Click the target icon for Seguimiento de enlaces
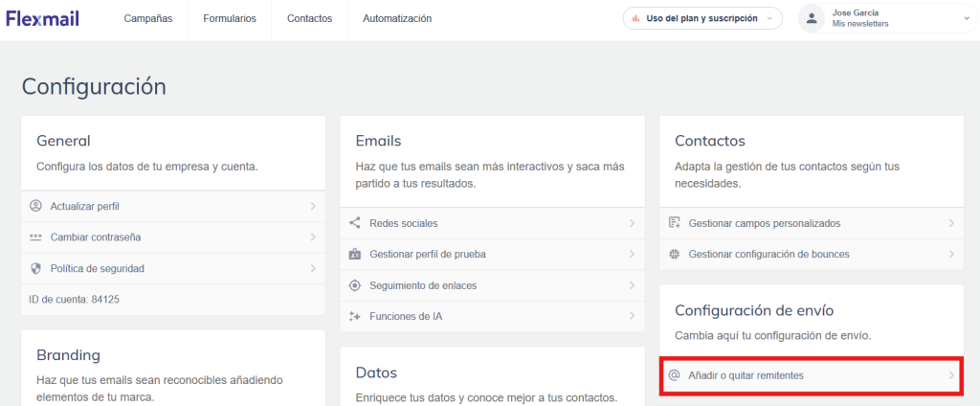This screenshot has width=980, height=406. coord(355,285)
